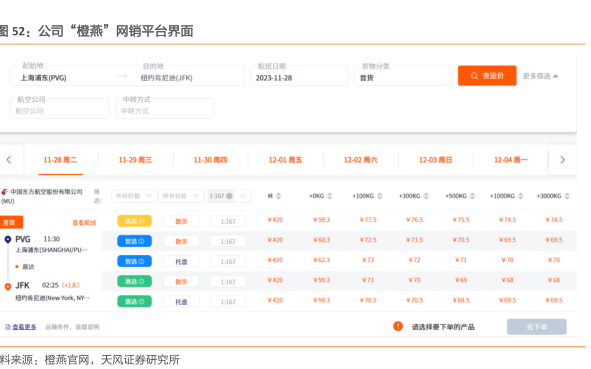
Task: Click 托盘 packaging in the ¥62.3 row
Action: 181,262
